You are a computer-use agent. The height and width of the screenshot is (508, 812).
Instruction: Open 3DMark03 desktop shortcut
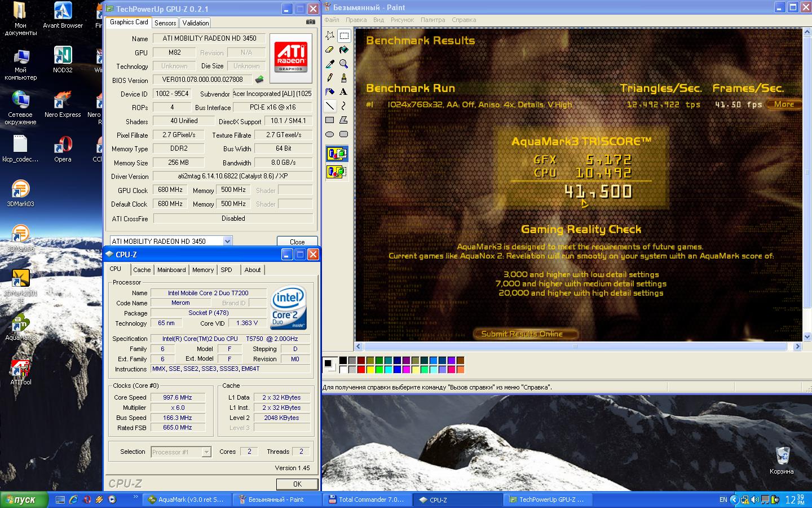(20, 193)
